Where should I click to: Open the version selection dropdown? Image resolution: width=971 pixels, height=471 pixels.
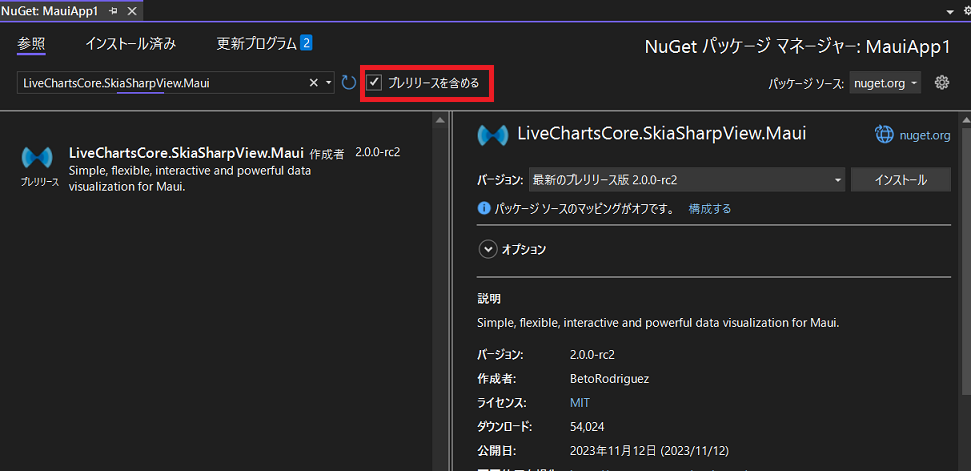[x=687, y=180]
